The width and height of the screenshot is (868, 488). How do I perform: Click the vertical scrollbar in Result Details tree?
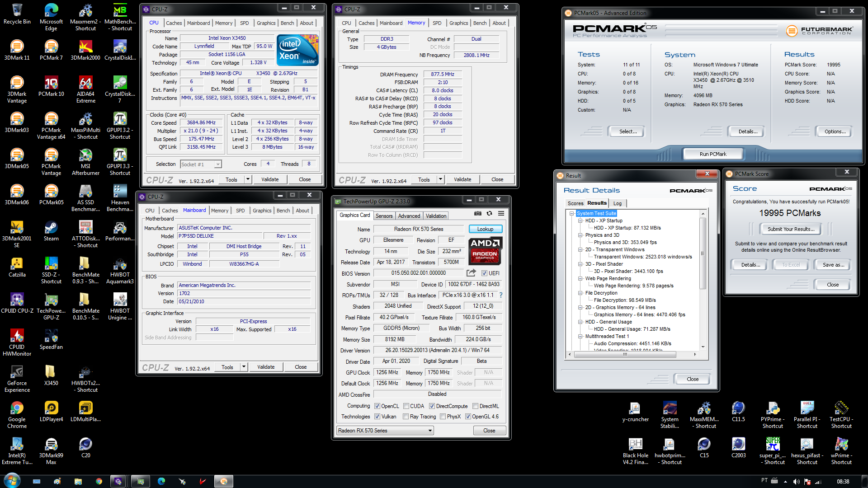(x=703, y=253)
